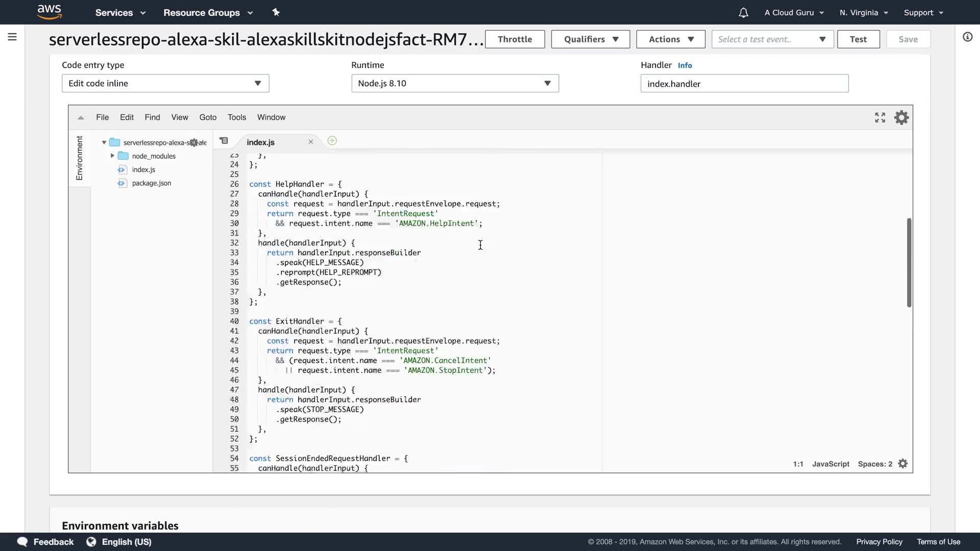The width and height of the screenshot is (980, 551).
Task: Click the info circle icon at right edge
Action: 967,37
